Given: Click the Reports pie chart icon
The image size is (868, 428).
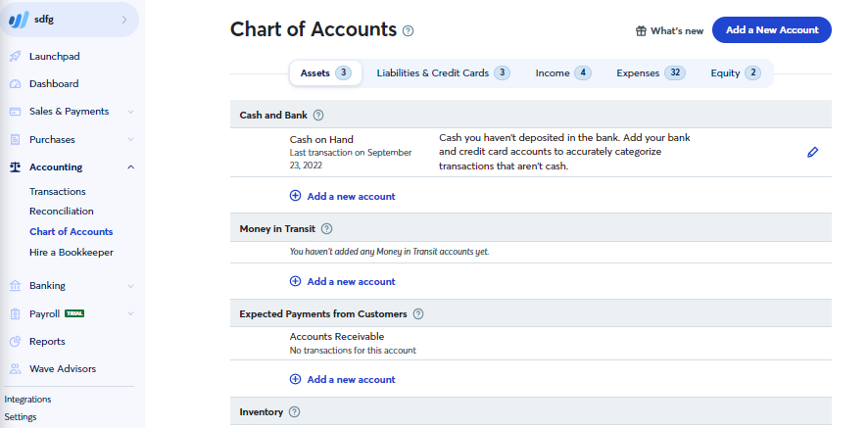Looking at the screenshot, I should [15, 342].
